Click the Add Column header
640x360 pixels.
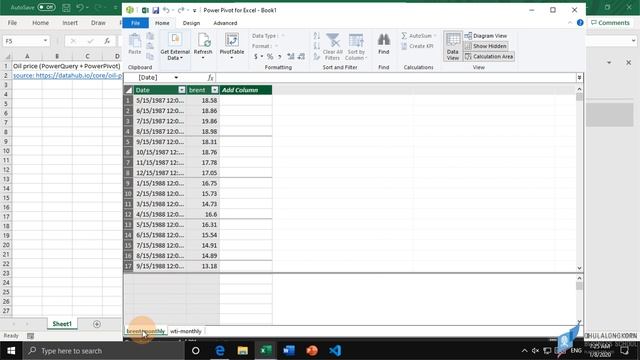click(246, 90)
